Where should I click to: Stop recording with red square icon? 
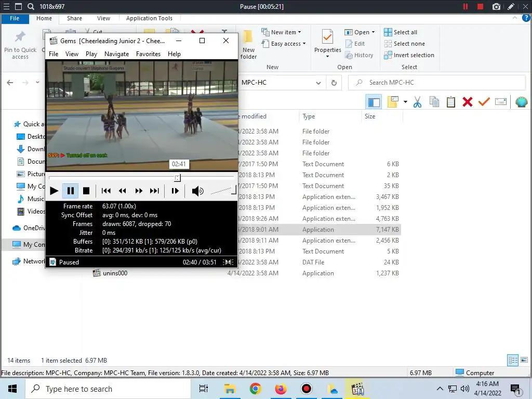(x=480, y=6)
